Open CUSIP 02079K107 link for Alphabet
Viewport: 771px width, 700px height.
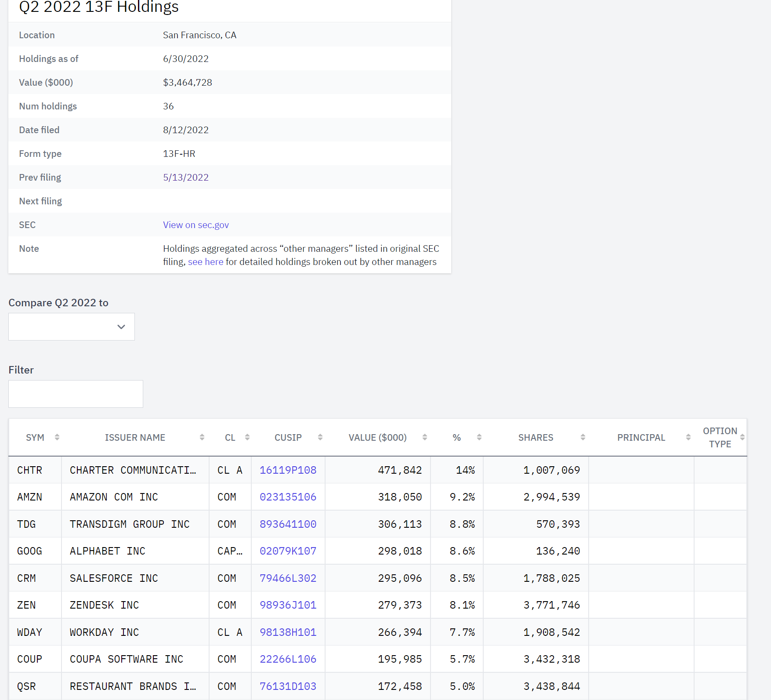tap(288, 551)
